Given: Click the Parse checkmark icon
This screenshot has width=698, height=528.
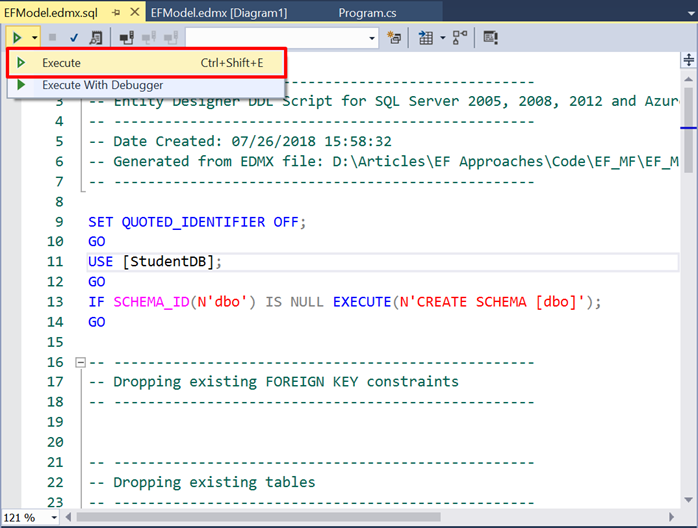Looking at the screenshot, I should tap(74, 38).
